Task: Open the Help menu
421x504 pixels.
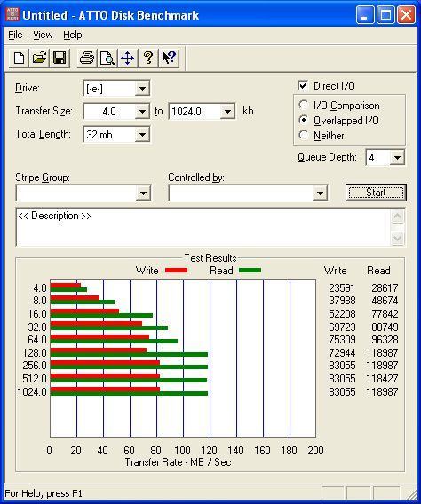Action: tap(73, 35)
